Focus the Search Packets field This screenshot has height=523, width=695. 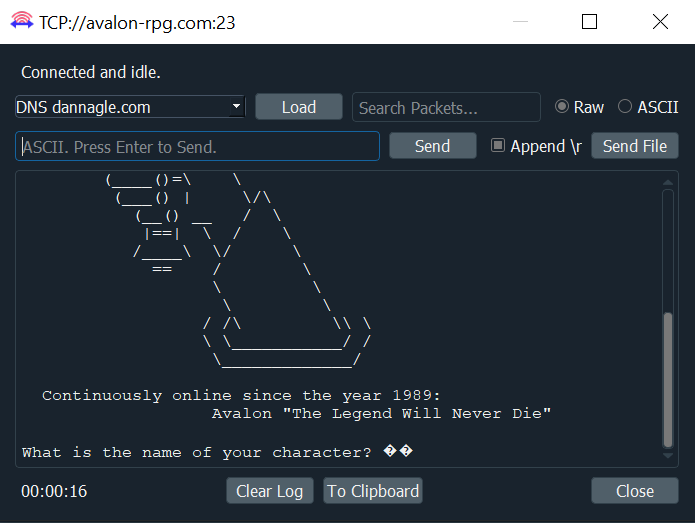click(x=446, y=107)
